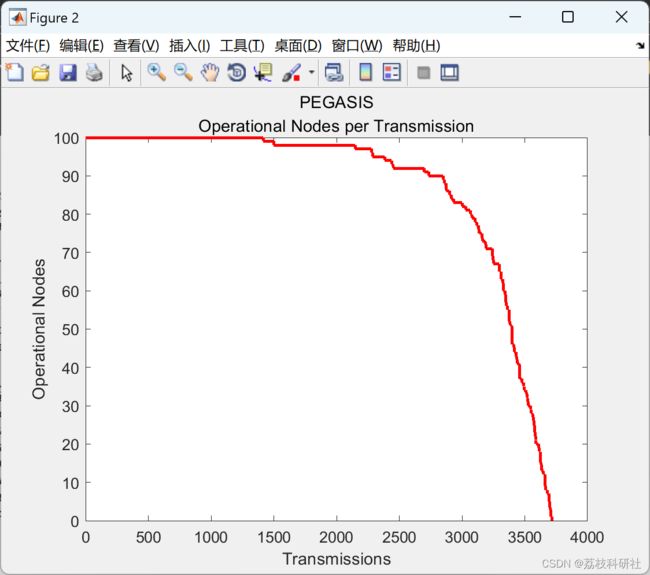Click the PEGASIS plot title

click(336, 102)
